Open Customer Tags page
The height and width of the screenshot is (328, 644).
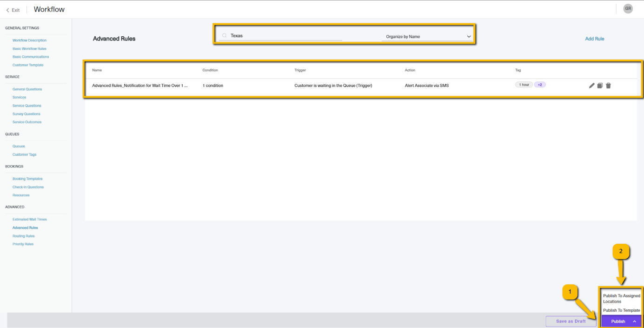(x=24, y=154)
